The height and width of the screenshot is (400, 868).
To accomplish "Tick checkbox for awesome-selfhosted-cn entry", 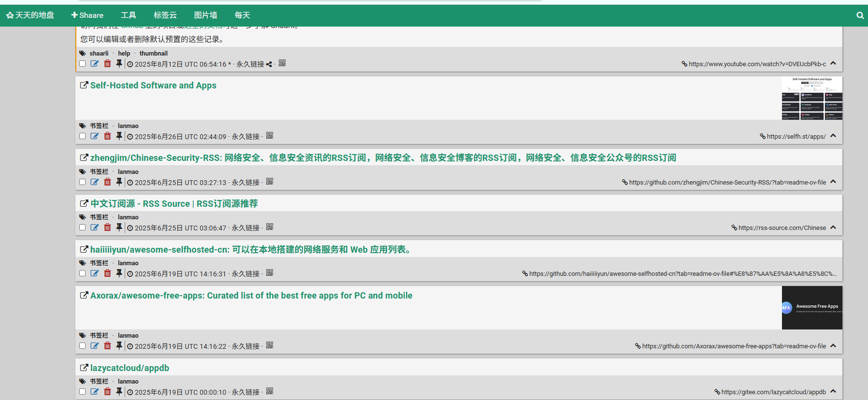I will pos(82,273).
